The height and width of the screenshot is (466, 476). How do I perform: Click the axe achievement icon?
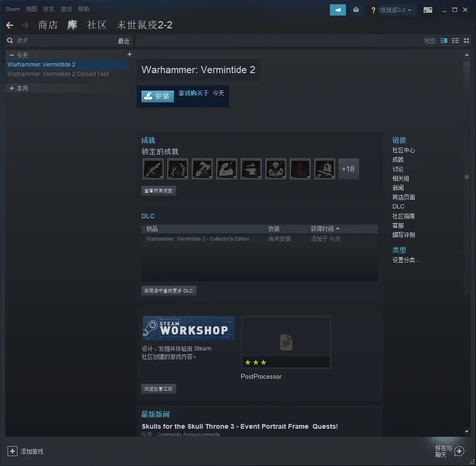[202, 168]
